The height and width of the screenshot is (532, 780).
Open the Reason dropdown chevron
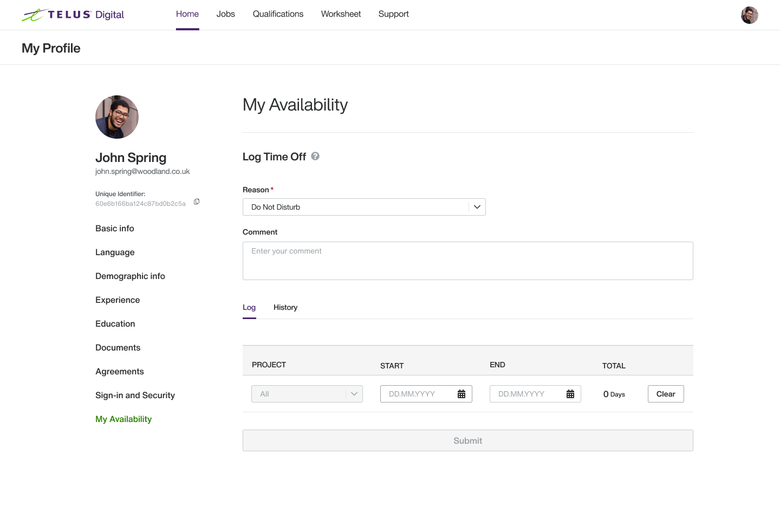(477, 207)
